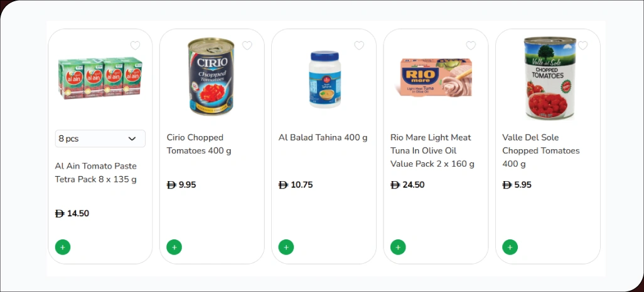The image size is (644, 292).
Task: Open the 8 pcs quantity dropdown
Action: point(100,138)
